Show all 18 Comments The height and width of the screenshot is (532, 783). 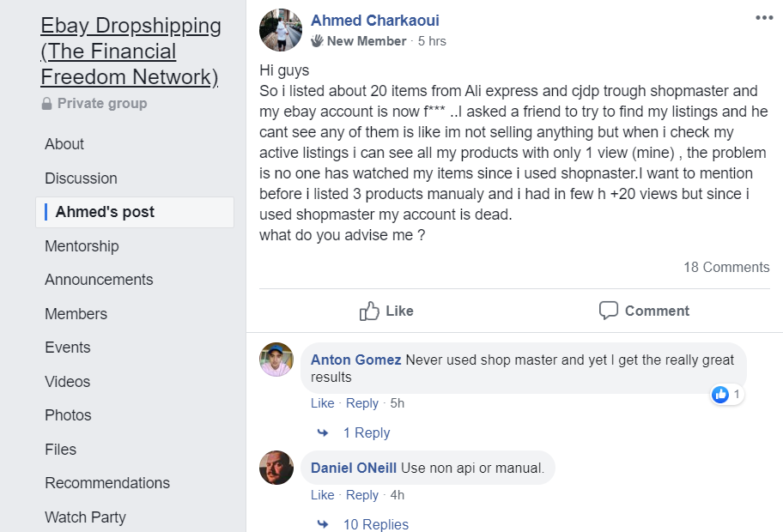pos(725,267)
